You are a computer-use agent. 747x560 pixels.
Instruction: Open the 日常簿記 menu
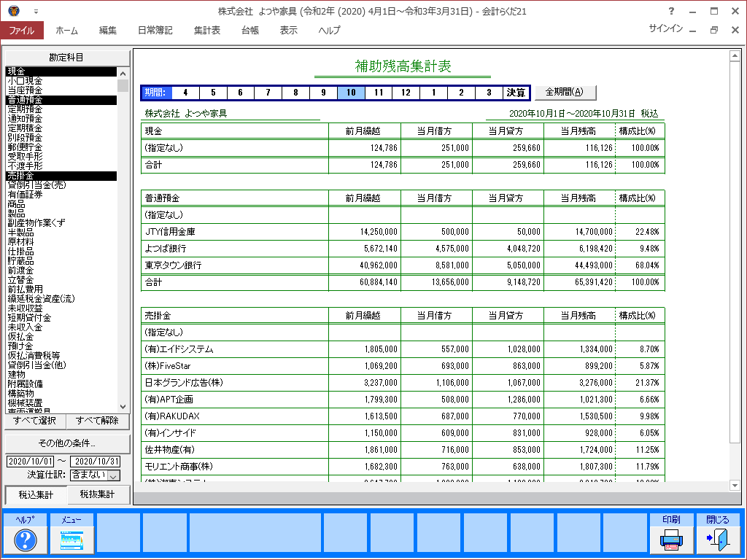click(155, 31)
